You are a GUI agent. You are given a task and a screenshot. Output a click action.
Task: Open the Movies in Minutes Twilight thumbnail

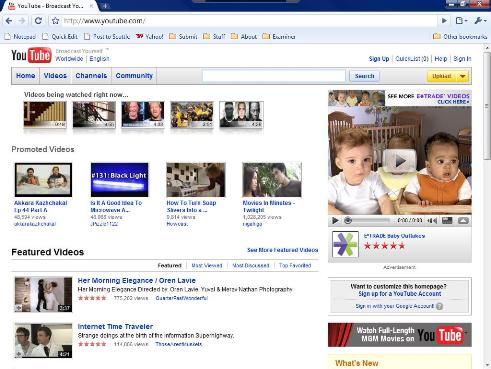272,180
